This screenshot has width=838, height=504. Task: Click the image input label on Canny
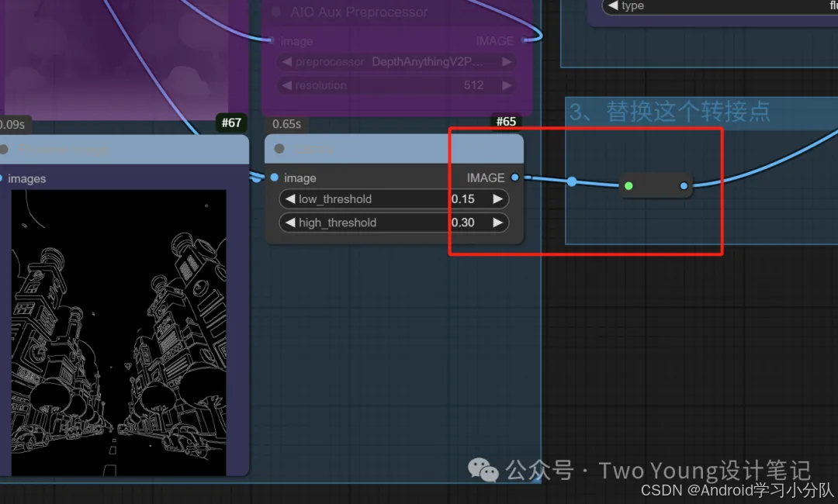click(x=300, y=178)
